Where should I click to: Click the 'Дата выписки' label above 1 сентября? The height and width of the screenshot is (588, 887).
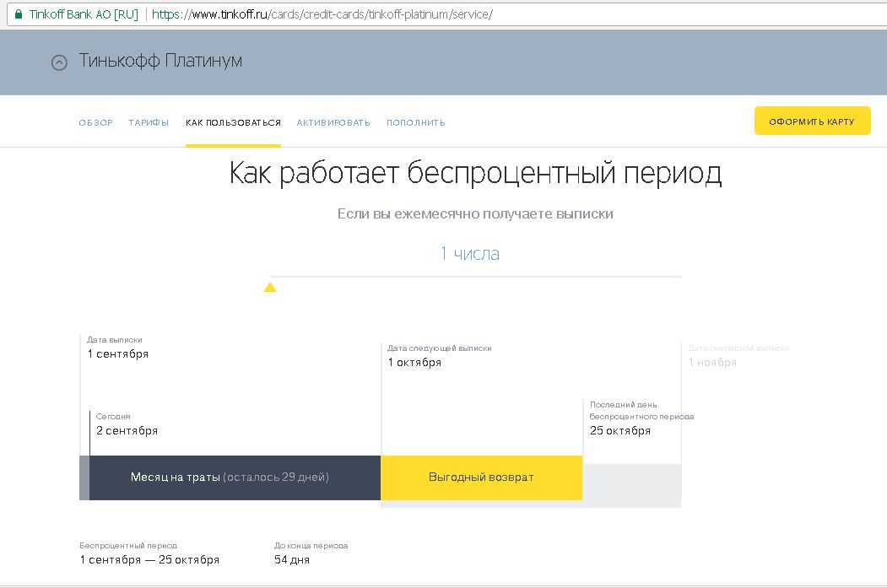(x=115, y=340)
